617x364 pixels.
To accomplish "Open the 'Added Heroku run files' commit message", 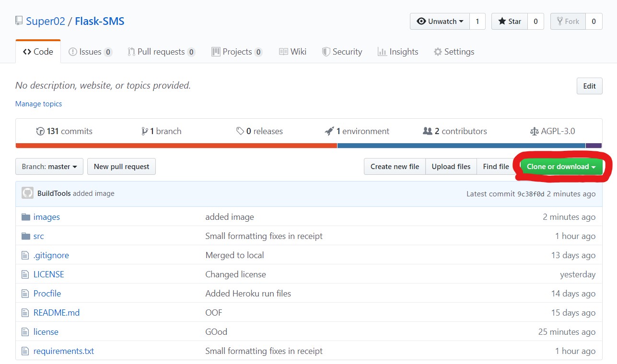I will point(248,294).
